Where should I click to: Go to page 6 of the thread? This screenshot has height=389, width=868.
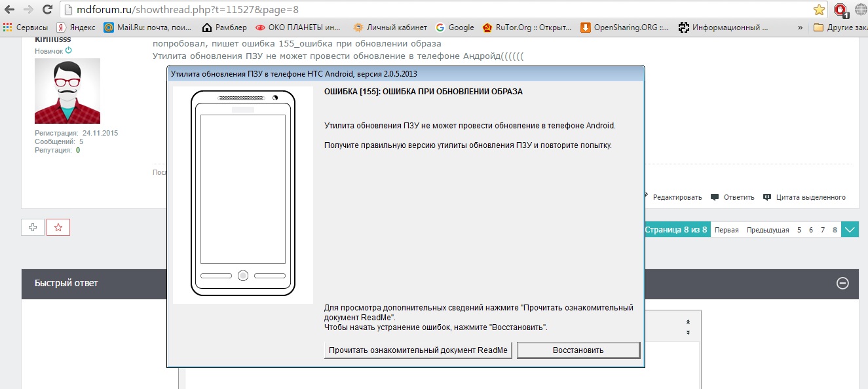(x=811, y=230)
